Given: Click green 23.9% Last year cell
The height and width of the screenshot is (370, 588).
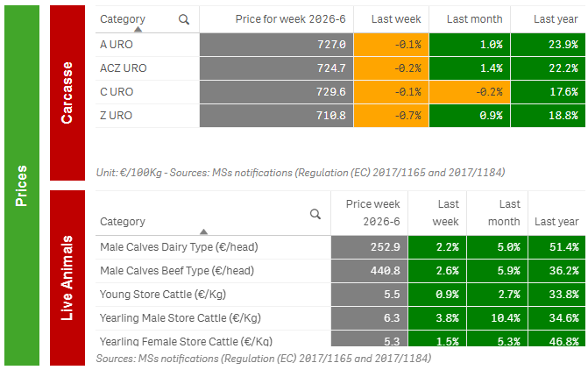Looking at the screenshot, I should (548, 44).
